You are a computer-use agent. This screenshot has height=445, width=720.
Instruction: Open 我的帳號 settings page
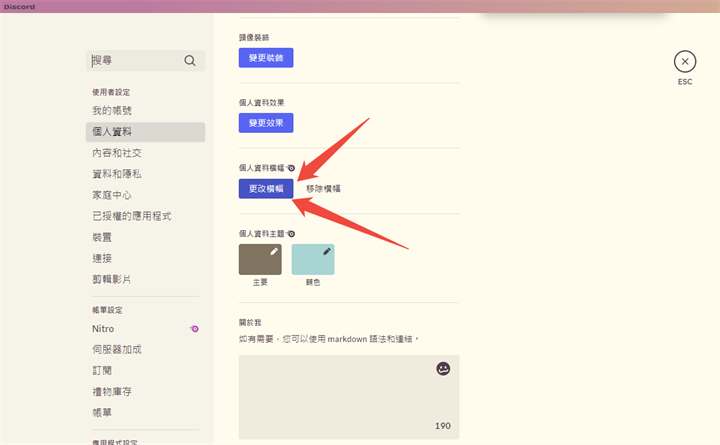112,111
